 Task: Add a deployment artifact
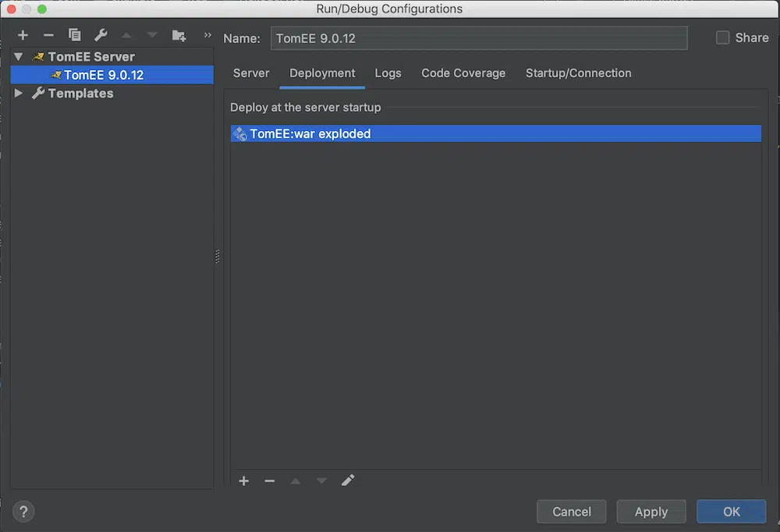(243, 481)
